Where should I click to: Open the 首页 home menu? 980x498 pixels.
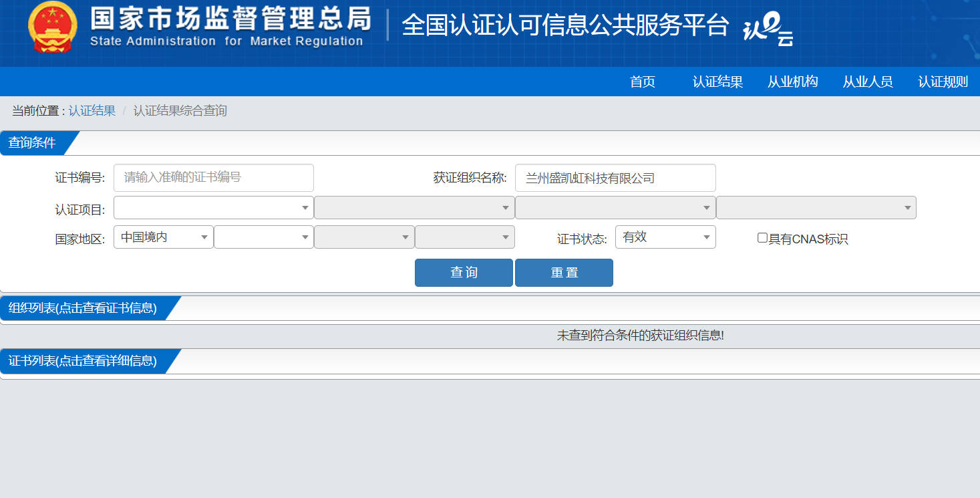[x=643, y=82]
